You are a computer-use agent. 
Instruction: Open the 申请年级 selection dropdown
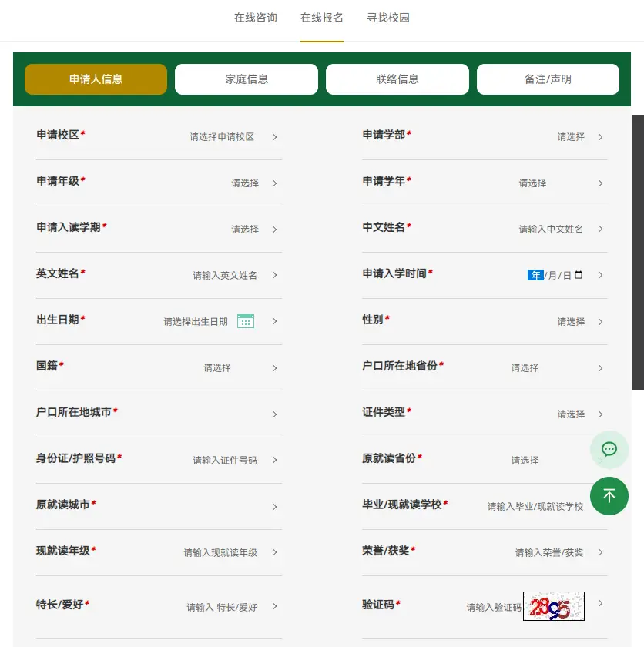[245, 183]
